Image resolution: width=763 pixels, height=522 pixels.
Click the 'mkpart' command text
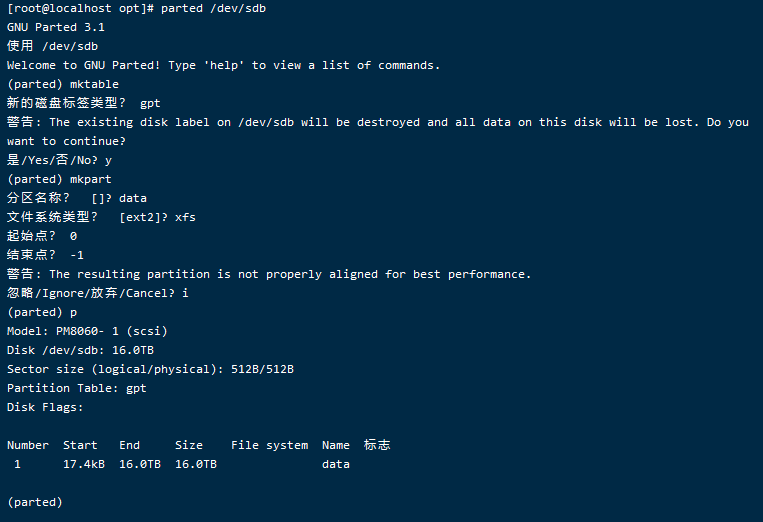point(90,179)
